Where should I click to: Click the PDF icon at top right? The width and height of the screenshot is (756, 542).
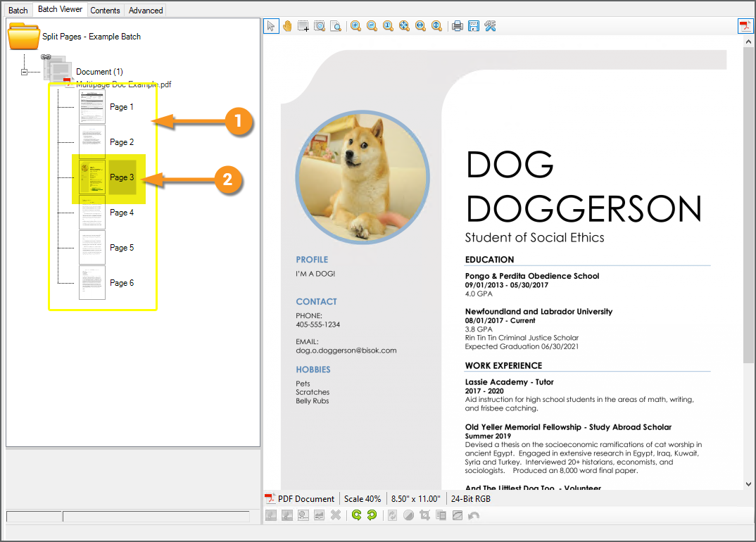point(745,26)
